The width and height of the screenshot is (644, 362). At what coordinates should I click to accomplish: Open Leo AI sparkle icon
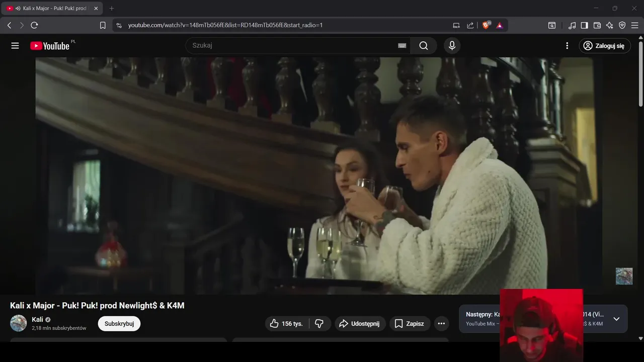(x=610, y=25)
